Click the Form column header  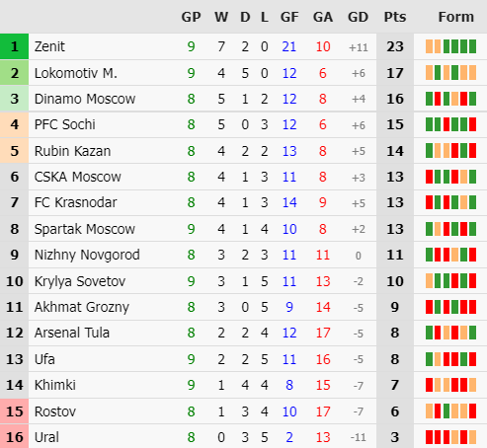tap(455, 17)
